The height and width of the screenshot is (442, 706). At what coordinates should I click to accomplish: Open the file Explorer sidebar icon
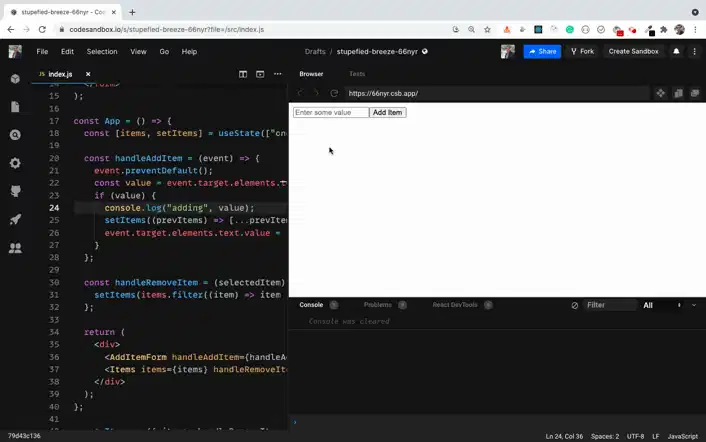click(x=15, y=107)
